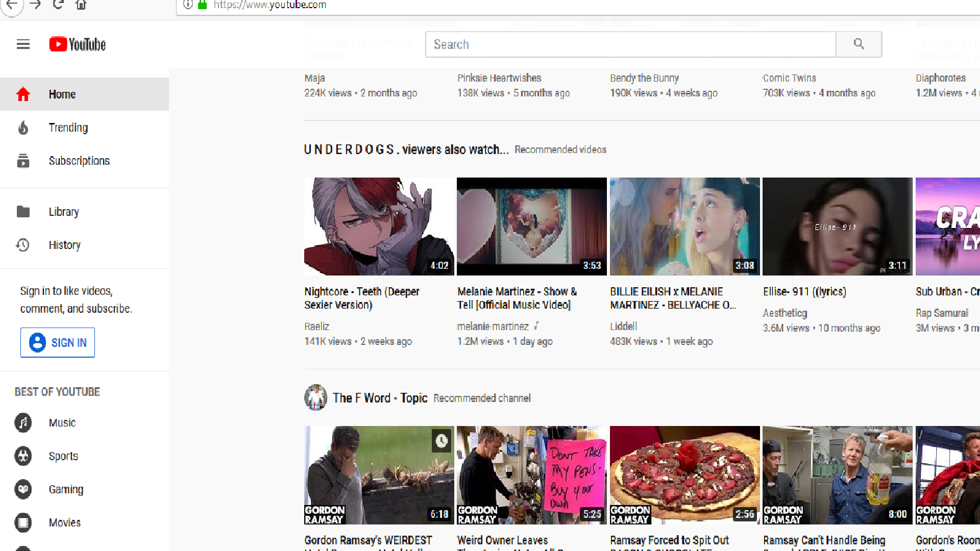Open Billie Eilish x Melanie Martinez thumbnail

[684, 227]
